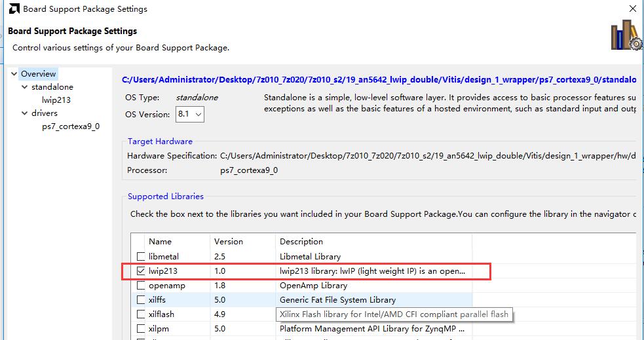Select lwip213 in the navigator tree

(x=56, y=100)
